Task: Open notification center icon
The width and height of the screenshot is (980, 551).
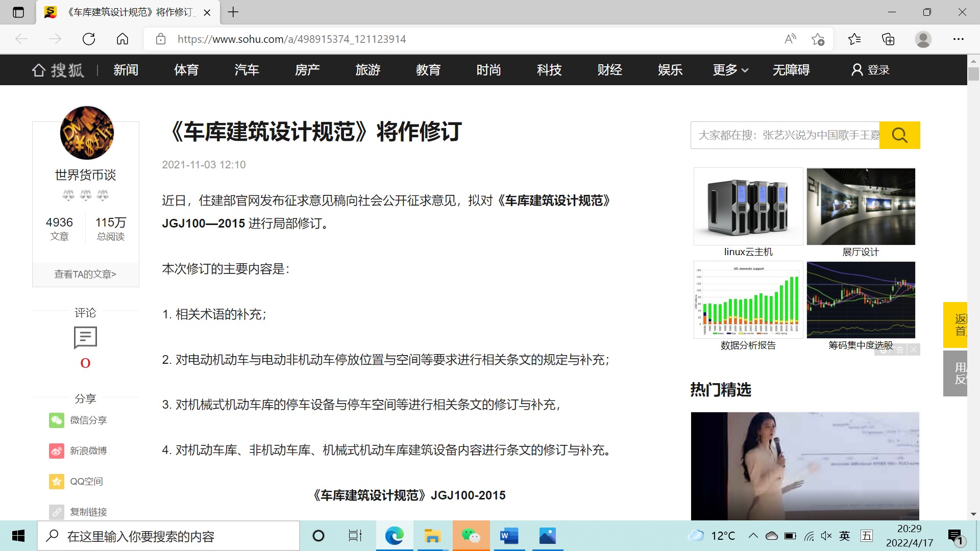Action: click(x=955, y=537)
